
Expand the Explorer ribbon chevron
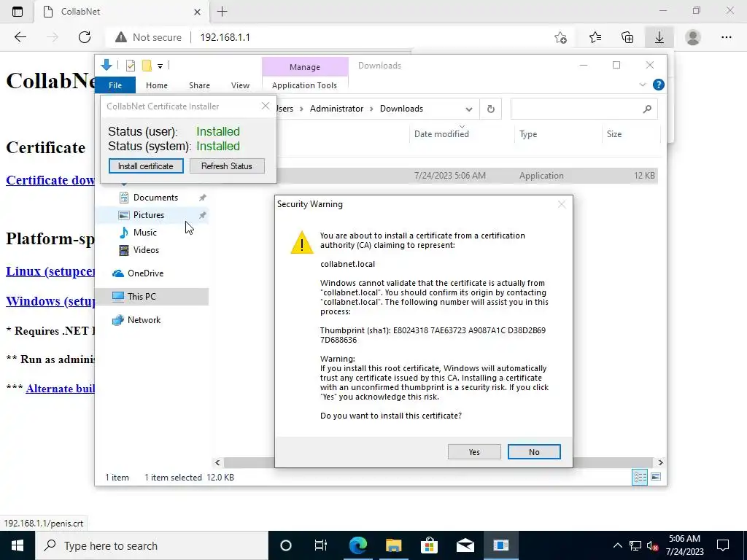point(642,85)
